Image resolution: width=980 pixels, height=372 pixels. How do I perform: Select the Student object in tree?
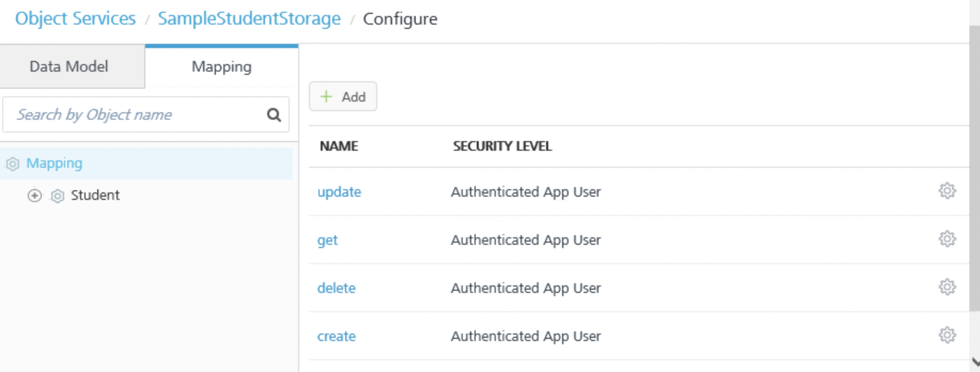point(95,196)
